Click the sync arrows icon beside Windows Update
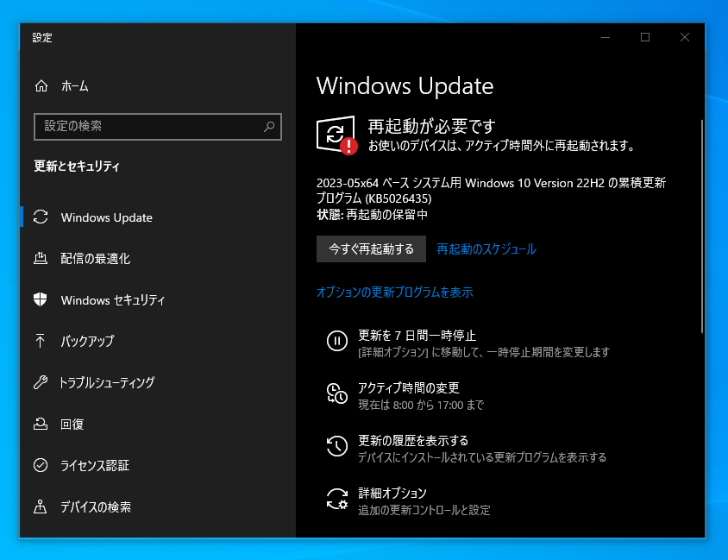The image size is (728, 560). [x=41, y=217]
